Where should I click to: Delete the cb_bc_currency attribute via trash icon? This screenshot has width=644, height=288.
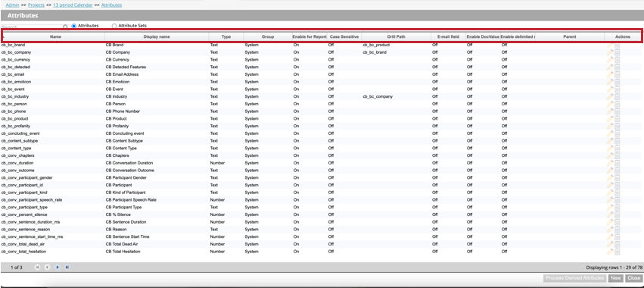coord(618,60)
